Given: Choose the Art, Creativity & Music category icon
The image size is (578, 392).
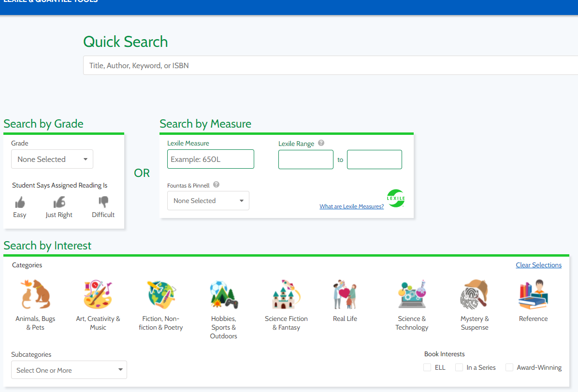Looking at the screenshot, I should [98, 294].
